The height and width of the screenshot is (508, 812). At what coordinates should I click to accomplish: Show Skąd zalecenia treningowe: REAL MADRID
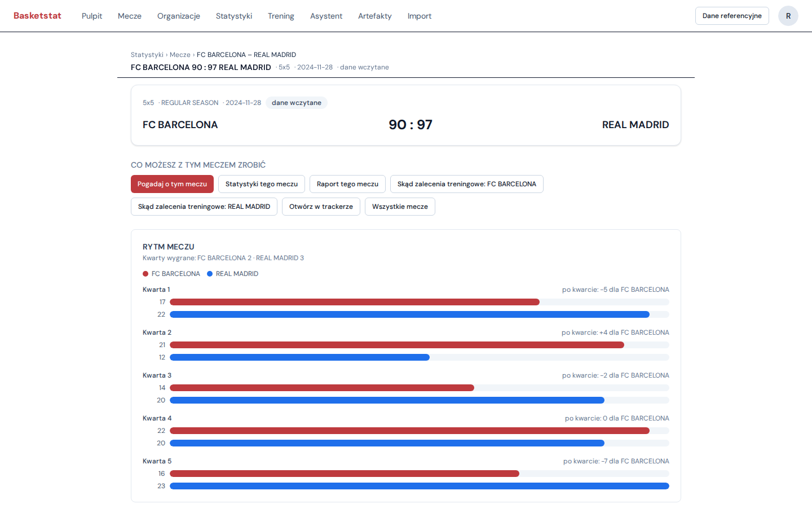tap(204, 207)
